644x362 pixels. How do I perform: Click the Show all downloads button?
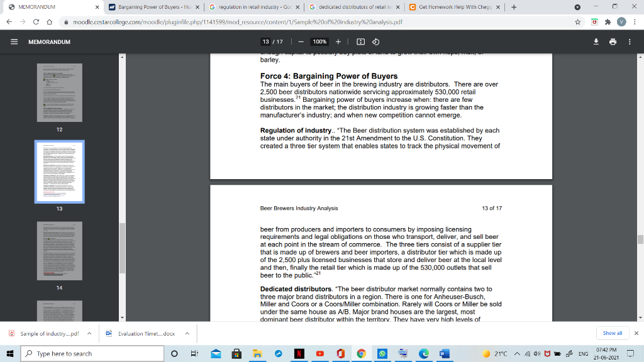(611, 333)
